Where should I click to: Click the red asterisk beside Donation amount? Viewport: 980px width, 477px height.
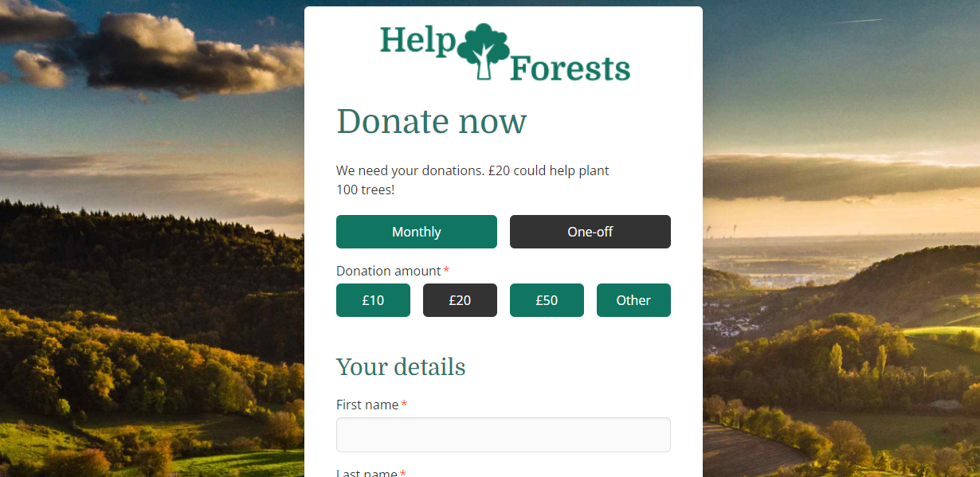pos(446,271)
